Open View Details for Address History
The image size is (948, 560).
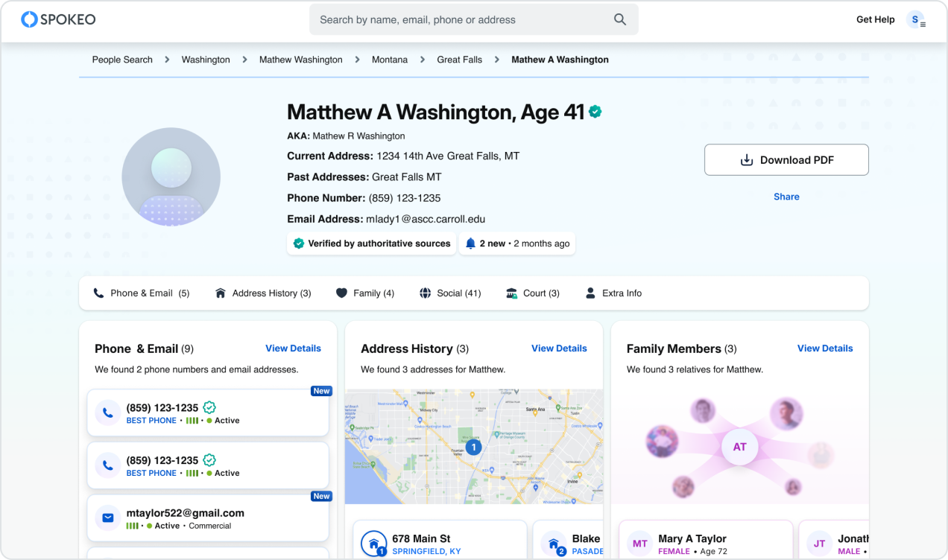point(559,349)
